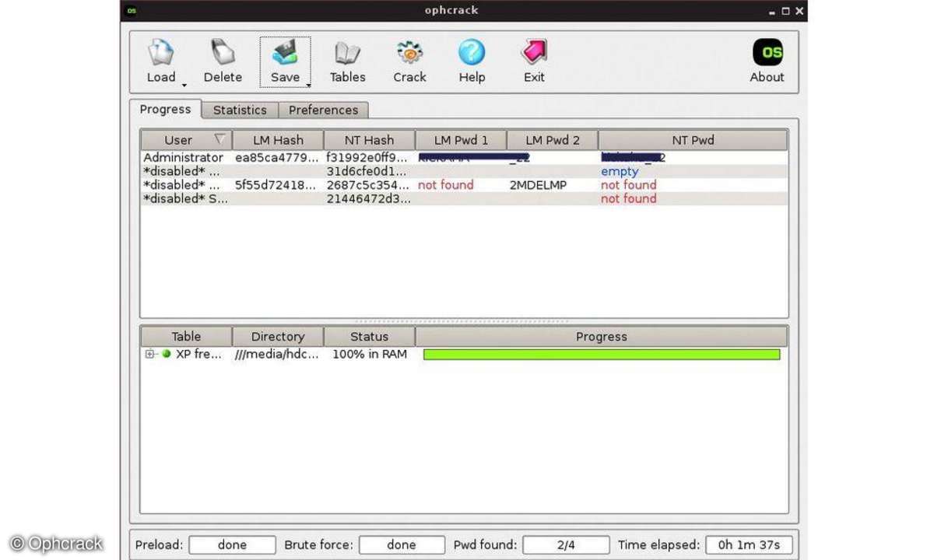Switch to the Statistics tab

click(240, 110)
